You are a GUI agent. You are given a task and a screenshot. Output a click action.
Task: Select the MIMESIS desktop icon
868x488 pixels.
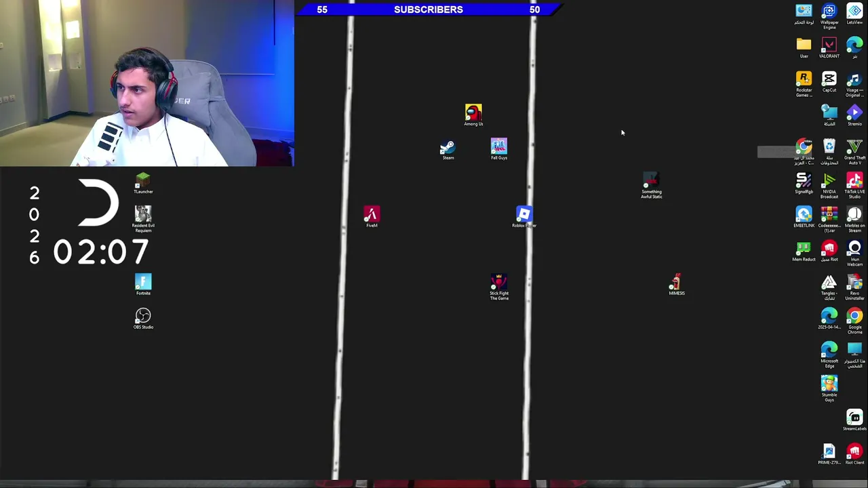(x=676, y=284)
